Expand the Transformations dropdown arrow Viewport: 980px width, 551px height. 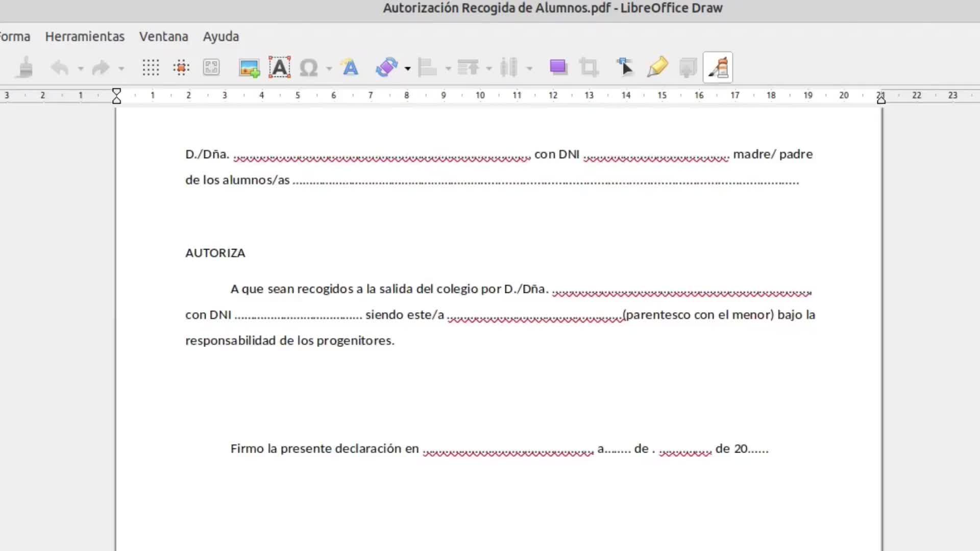(407, 68)
